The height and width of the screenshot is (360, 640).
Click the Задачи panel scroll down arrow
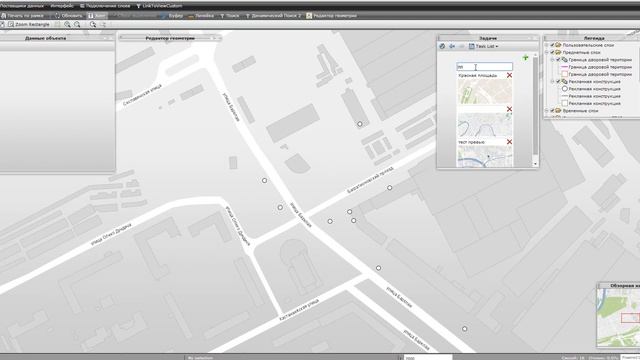(x=535, y=164)
